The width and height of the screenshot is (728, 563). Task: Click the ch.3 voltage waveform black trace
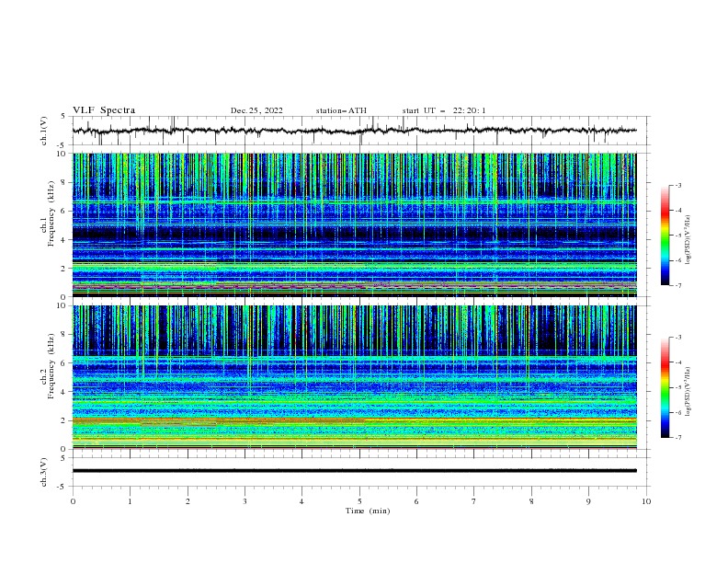click(355, 471)
